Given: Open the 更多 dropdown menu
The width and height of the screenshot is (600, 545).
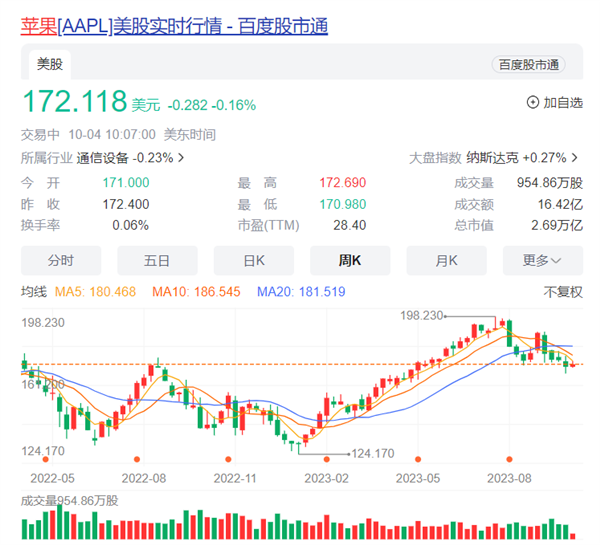Looking at the screenshot, I should 542,260.
